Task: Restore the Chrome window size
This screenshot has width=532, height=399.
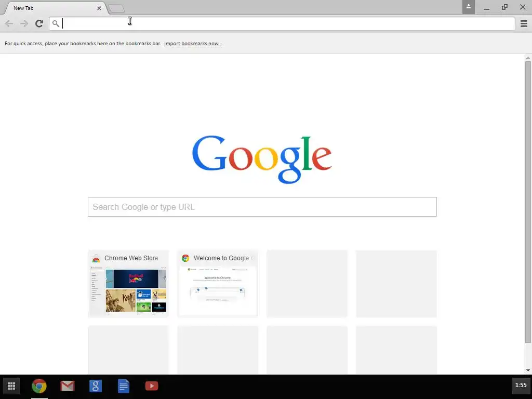Action: pos(504,7)
